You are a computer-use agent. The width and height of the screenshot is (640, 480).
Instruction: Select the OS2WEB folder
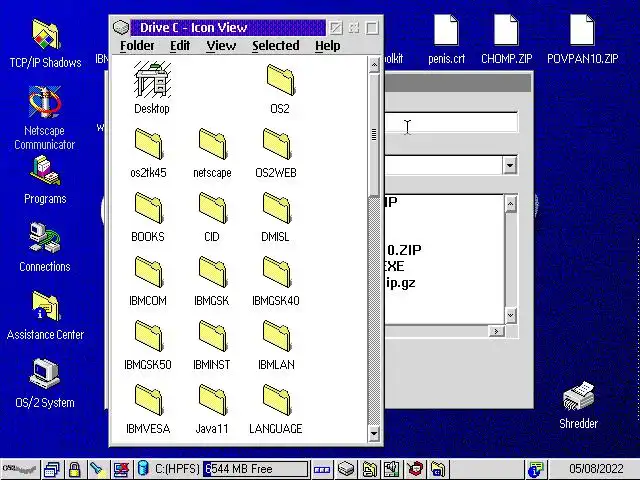tap(276, 144)
